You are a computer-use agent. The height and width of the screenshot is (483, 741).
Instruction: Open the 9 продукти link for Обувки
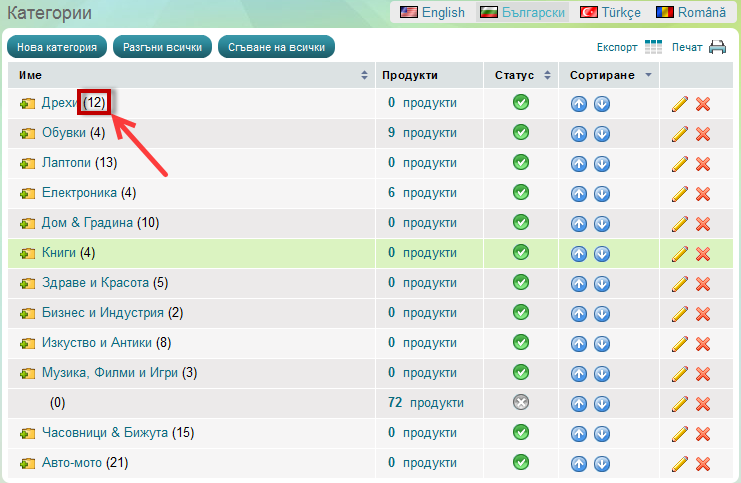[422, 132]
